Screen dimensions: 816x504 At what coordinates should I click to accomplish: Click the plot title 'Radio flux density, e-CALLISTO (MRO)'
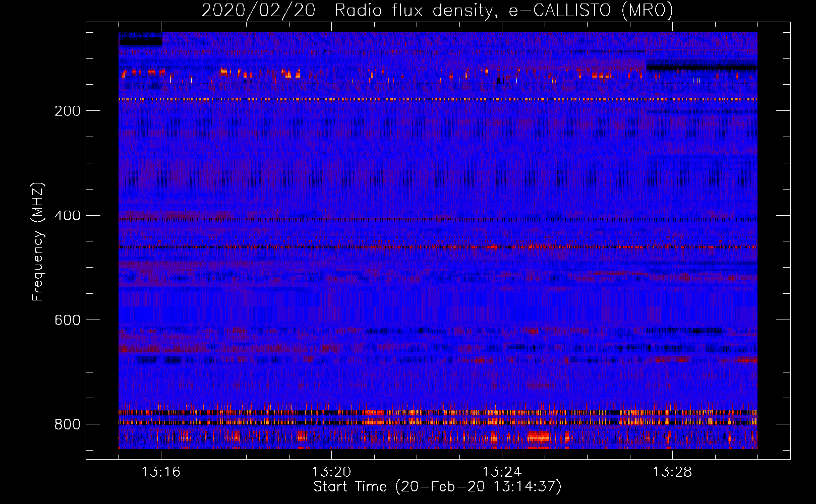point(503,11)
